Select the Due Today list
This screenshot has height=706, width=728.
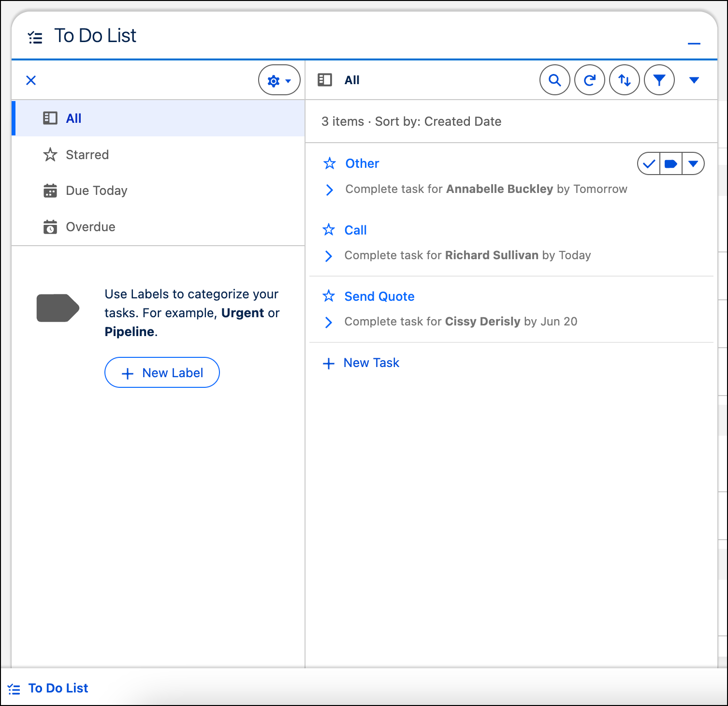pos(158,191)
